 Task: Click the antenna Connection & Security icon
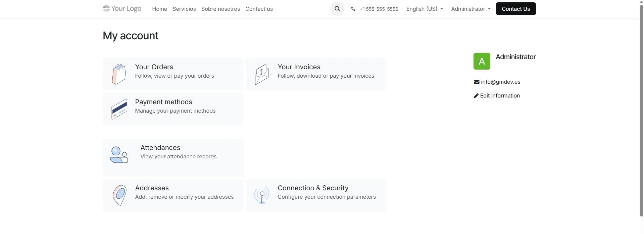[262, 195]
